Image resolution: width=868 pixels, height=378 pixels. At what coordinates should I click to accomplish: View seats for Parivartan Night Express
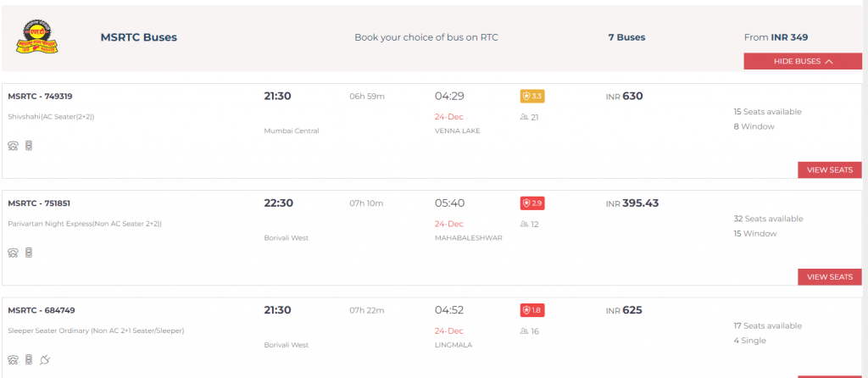pyautogui.click(x=830, y=277)
